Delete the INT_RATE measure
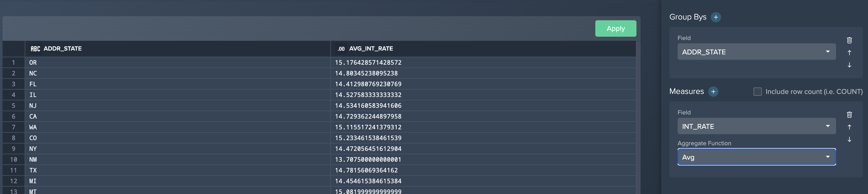 (849, 115)
